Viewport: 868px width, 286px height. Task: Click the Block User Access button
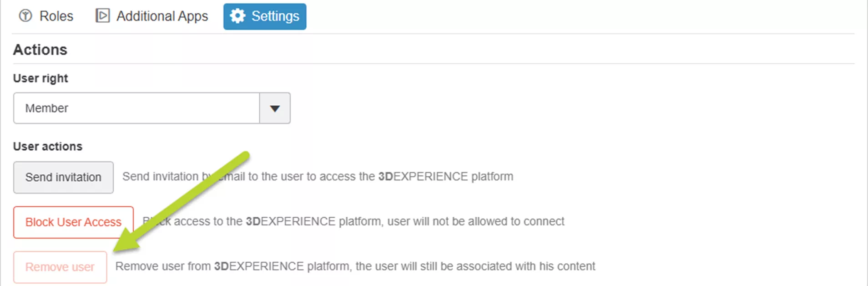pos(73,222)
